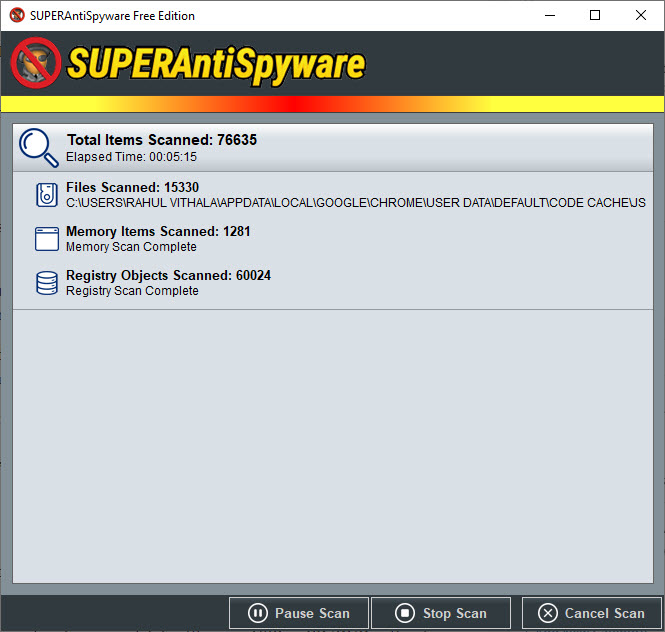Click the Stop Scan button
Screen dimensions: 665x632
pos(441,613)
